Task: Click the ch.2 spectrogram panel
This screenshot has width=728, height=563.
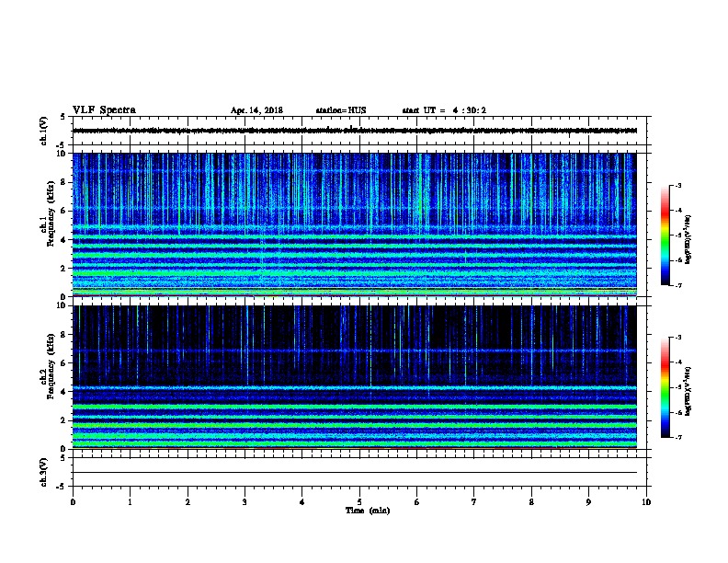Action: point(355,377)
